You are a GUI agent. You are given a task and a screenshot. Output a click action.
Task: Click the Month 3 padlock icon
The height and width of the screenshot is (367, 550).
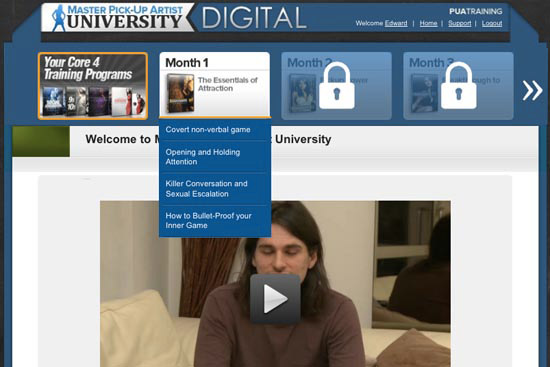(458, 85)
